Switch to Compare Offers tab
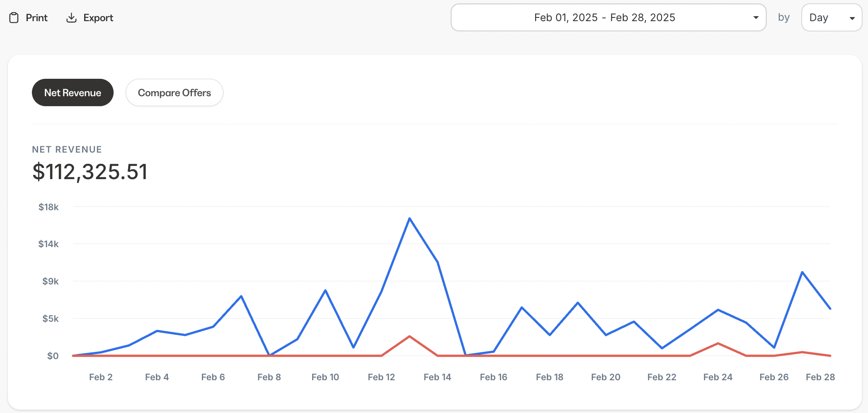 [x=174, y=92]
